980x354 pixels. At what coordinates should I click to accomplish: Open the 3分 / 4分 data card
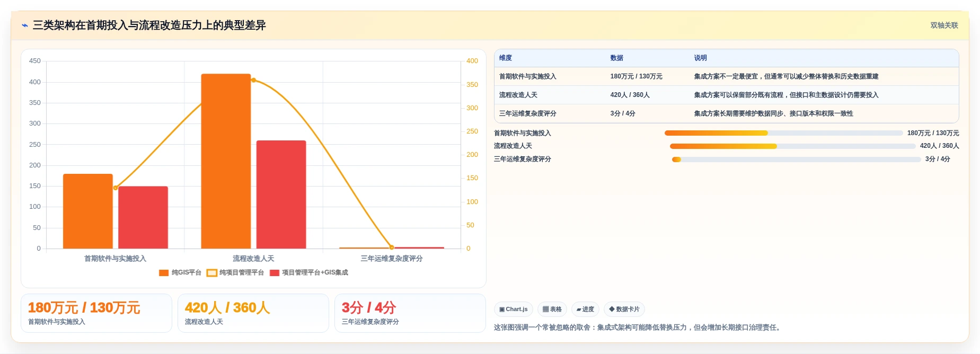(x=410, y=313)
